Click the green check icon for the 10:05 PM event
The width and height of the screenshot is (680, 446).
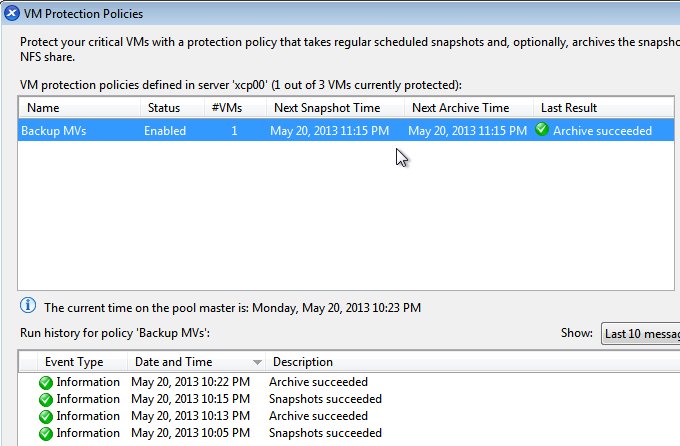point(46,433)
